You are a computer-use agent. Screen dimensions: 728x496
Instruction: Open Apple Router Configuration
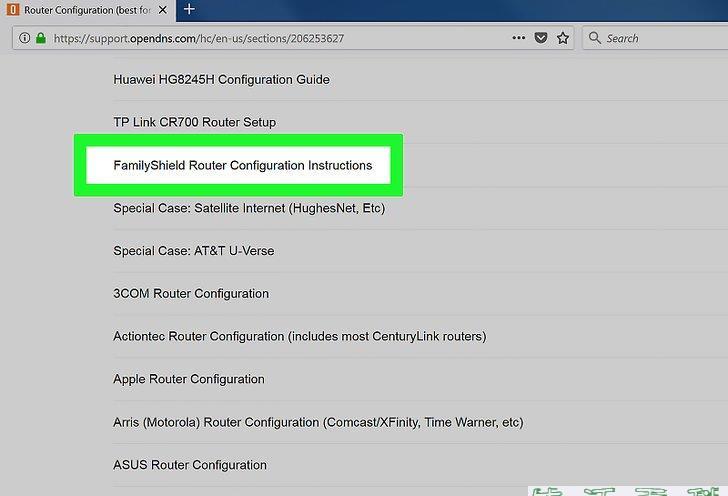coord(189,379)
